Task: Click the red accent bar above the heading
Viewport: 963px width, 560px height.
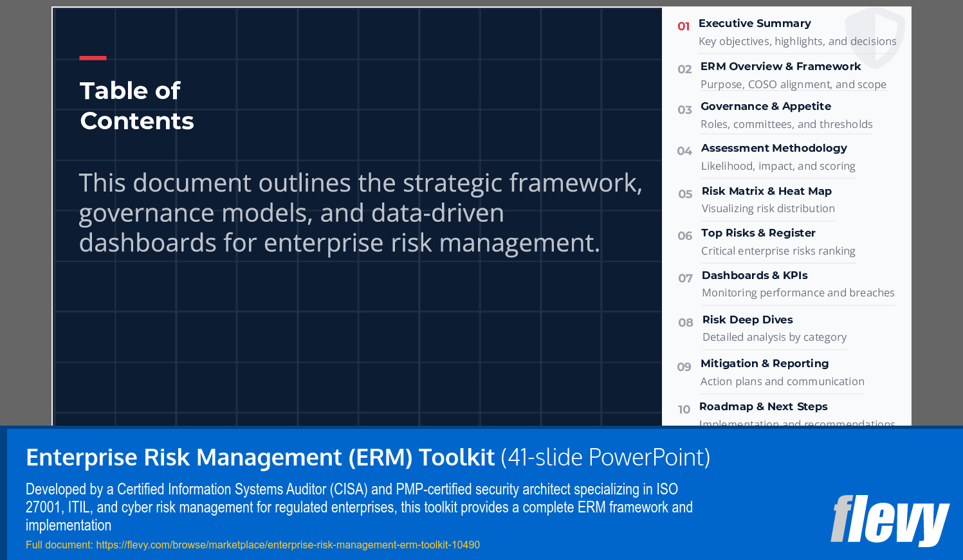Action: (93, 58)
